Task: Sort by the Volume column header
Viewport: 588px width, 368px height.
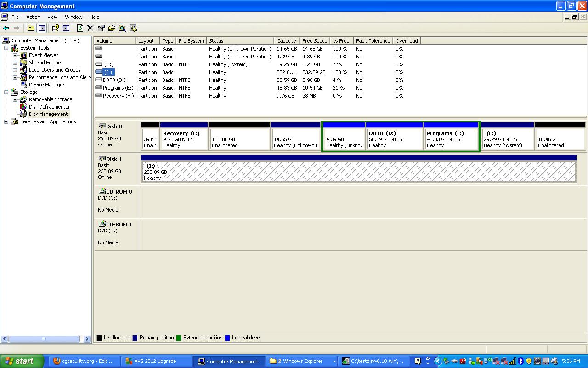Action: [x=115, y=41]
